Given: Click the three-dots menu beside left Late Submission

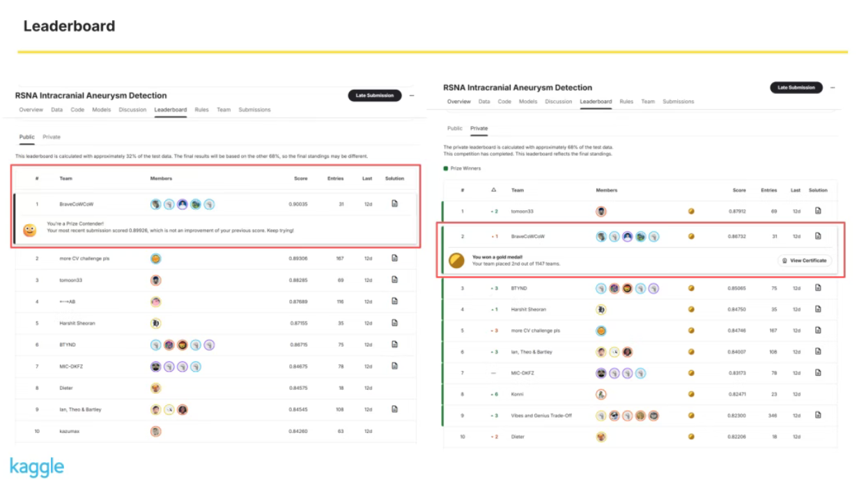Looking at the screenshot, I should tap(412, 95).
